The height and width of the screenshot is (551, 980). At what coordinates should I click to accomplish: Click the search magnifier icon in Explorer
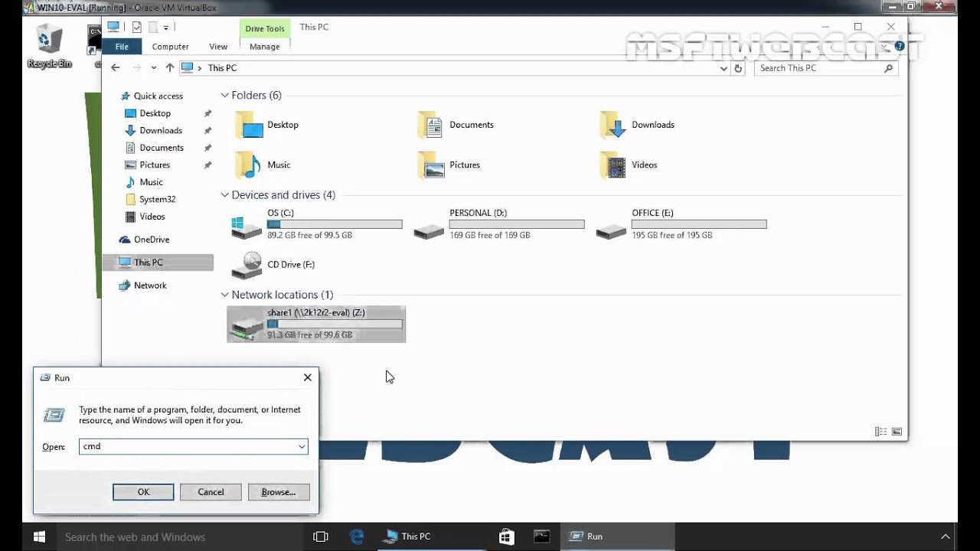(x=888, y=68)
